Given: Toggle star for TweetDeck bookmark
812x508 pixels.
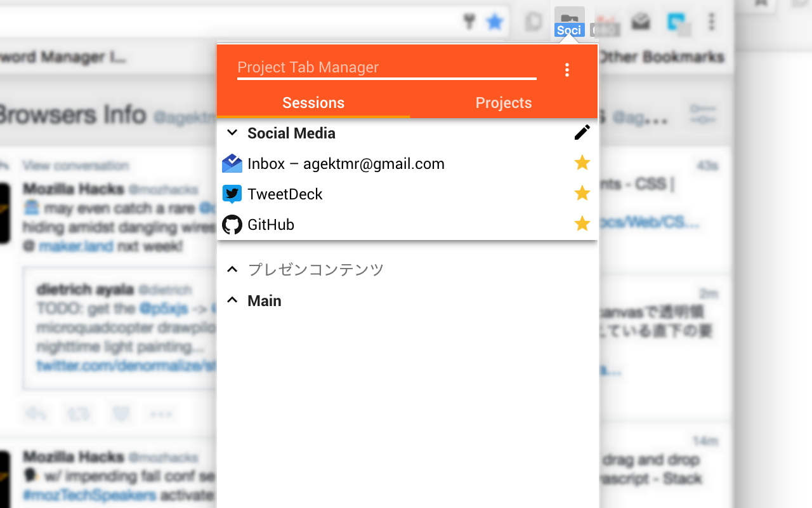Looking at the screenshot, I should click(x=582, y=193).
